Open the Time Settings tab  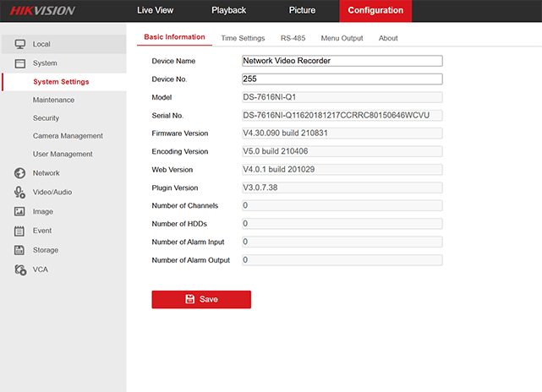tap(243, 38)
